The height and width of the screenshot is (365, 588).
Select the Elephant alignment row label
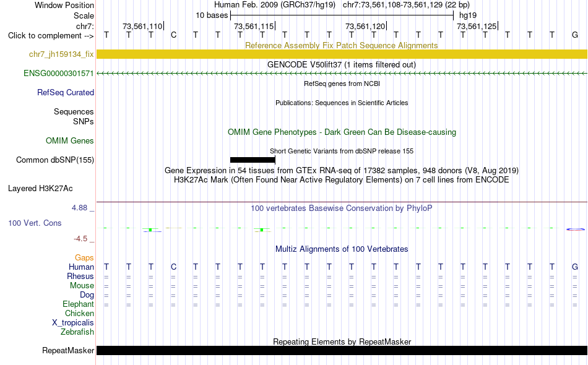78,304
